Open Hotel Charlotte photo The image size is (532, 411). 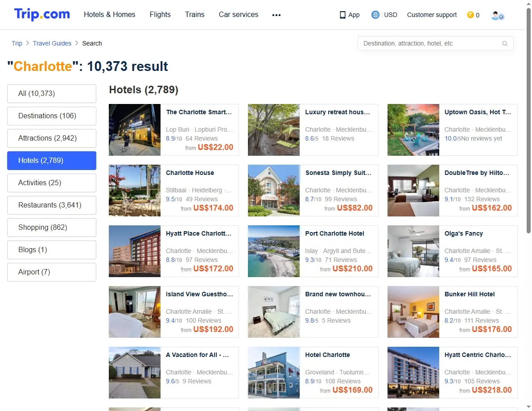coord(274,373)
